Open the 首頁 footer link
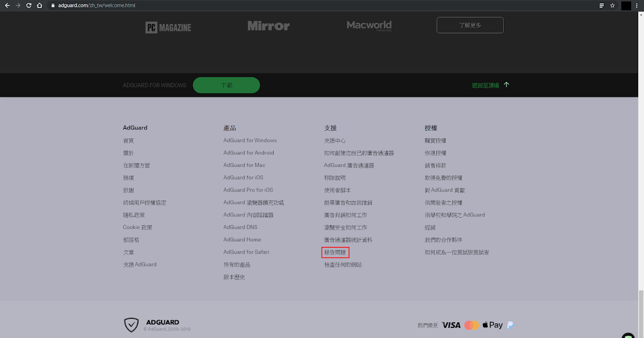Viewport: 644px width, 338px height. pyautogui.click(x=128, y=141)
